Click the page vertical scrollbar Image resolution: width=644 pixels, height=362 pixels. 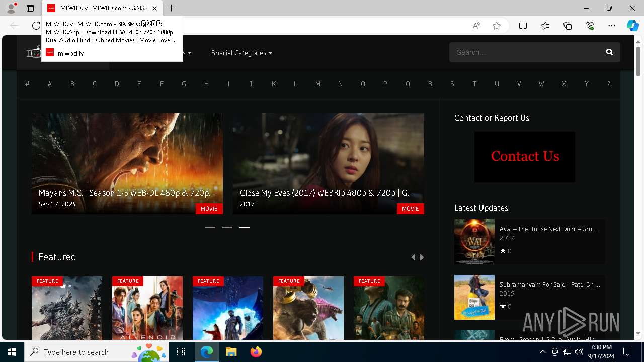pyautogui.click(x=638, y=62)
